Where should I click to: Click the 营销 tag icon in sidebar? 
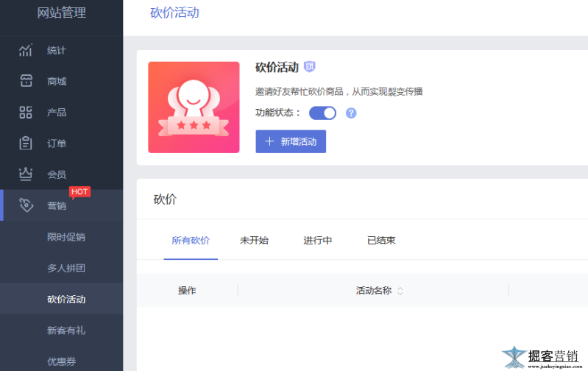(26, 205)
